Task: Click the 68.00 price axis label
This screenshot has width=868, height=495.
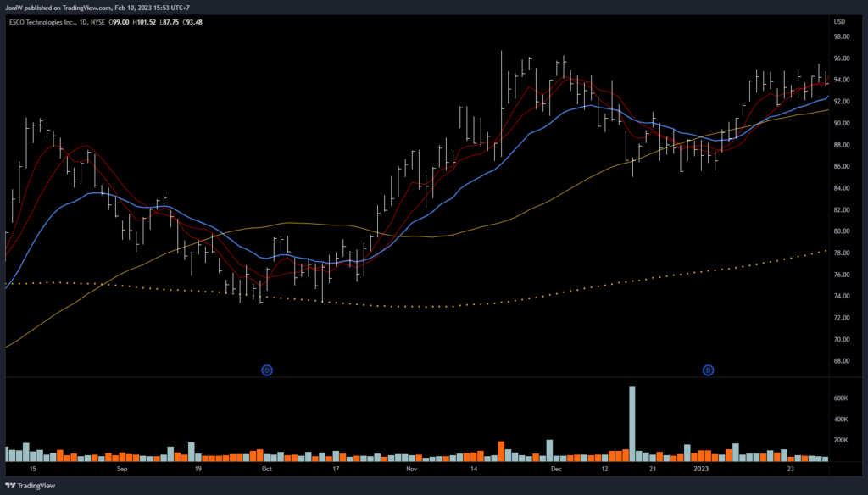Action: click(841, 361)
